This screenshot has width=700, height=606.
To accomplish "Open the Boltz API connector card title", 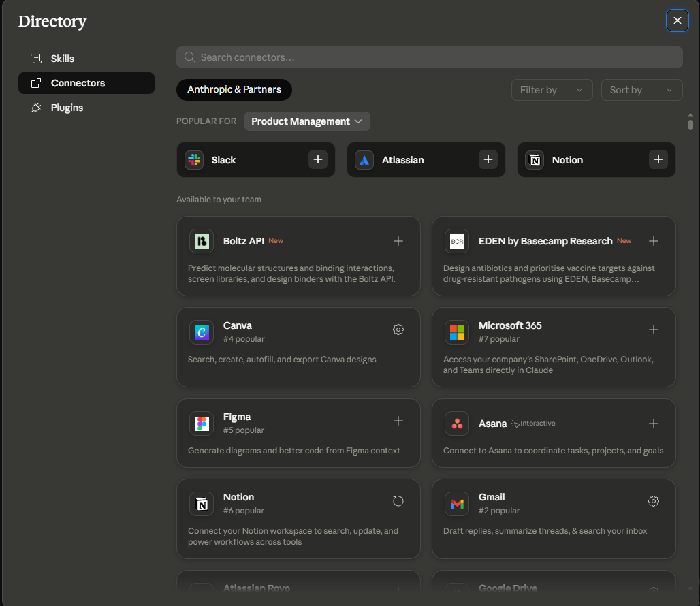I will (x=244, y=241).
